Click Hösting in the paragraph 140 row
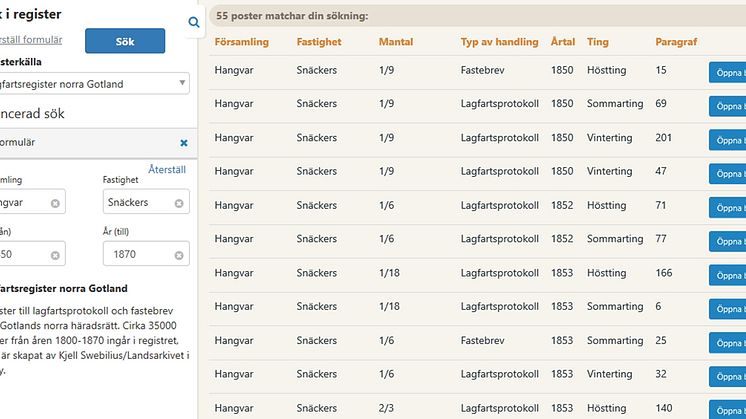746x419 pixels. click(606, 408)
